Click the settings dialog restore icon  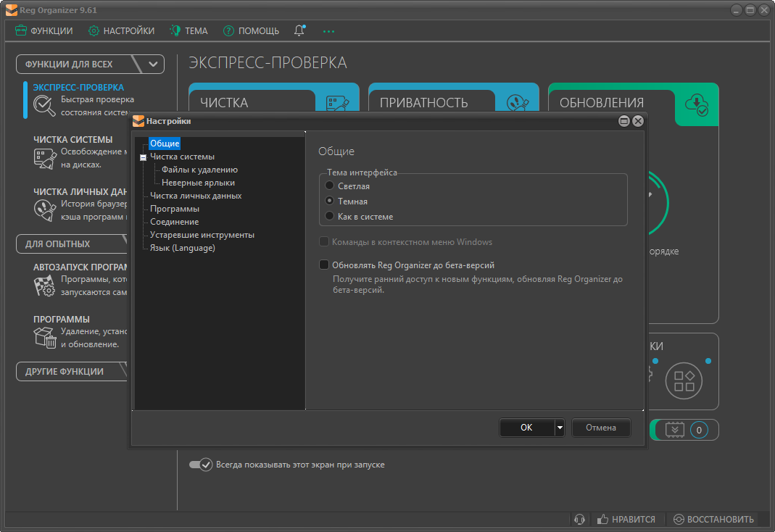tap(623, 121)
